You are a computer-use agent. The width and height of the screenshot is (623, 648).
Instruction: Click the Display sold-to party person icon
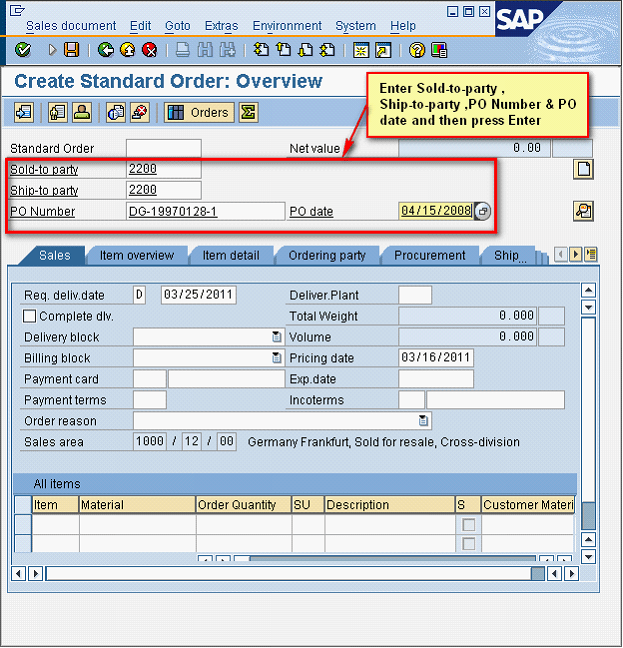point(82,112)
